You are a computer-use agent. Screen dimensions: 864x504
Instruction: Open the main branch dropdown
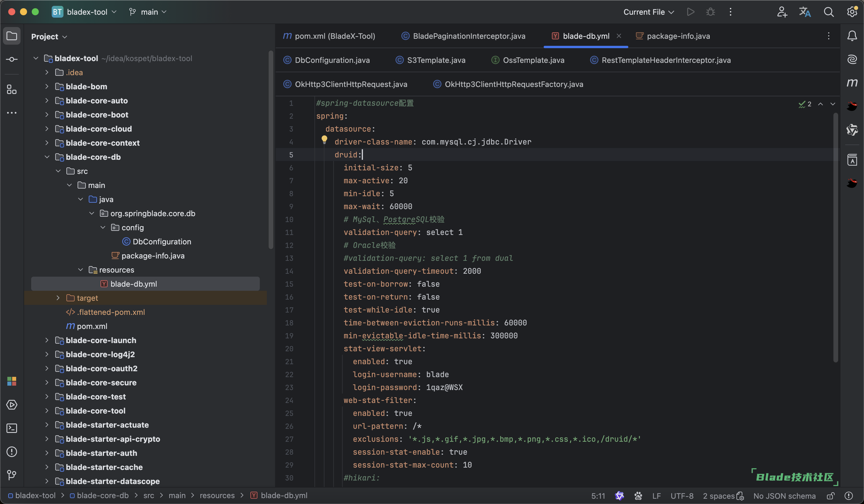coord(148,12)
